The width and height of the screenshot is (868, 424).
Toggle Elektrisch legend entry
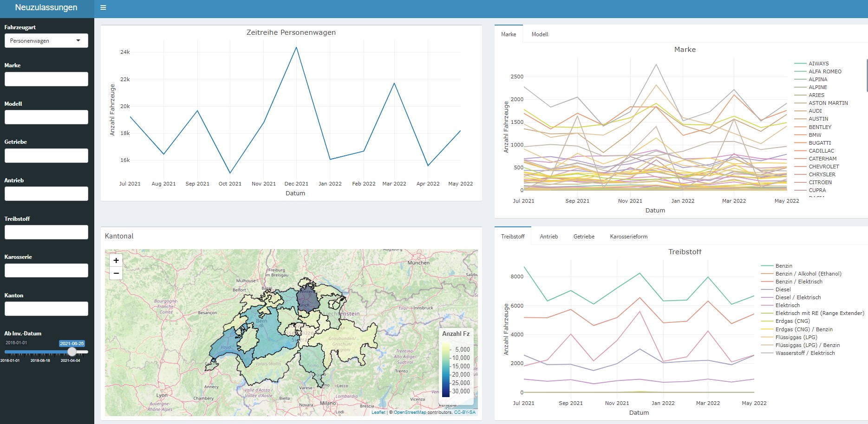point(787,305)
